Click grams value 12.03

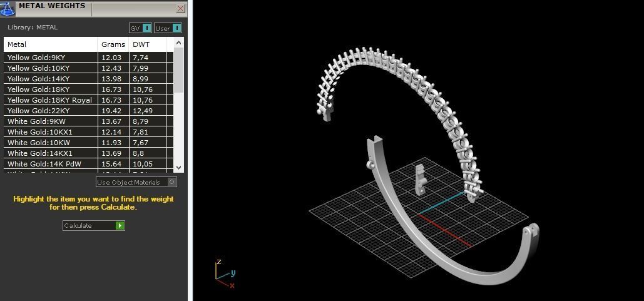(x=111, y=58)
